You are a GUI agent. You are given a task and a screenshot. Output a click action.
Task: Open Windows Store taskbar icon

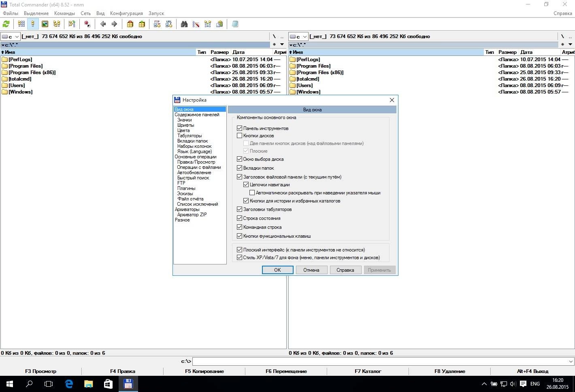click(x=108, y=383)
